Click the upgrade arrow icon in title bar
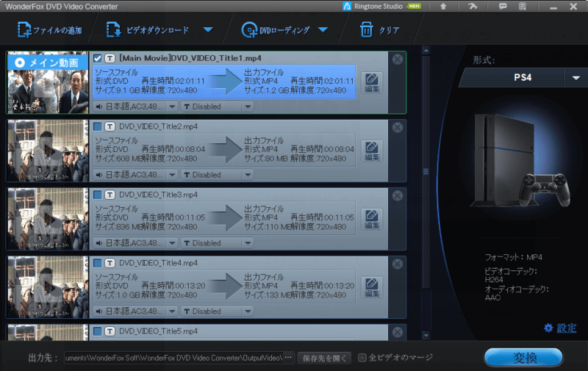The image size is (588, 371). 443,7
